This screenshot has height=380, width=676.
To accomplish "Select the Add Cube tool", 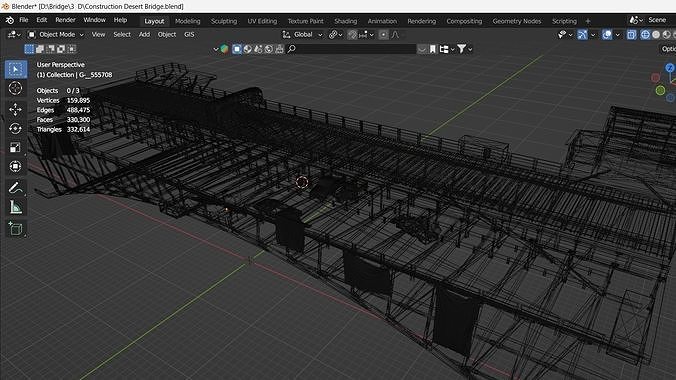I will point(16,229).
